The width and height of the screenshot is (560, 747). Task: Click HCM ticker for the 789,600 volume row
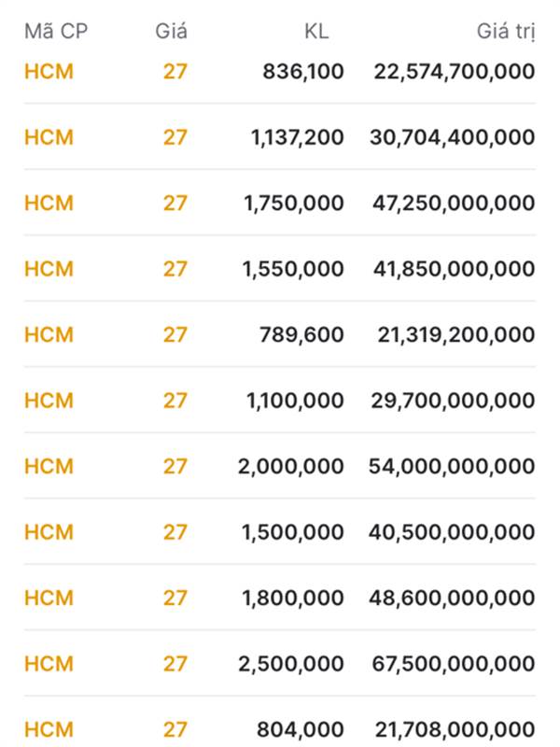(x=49, y=334)
